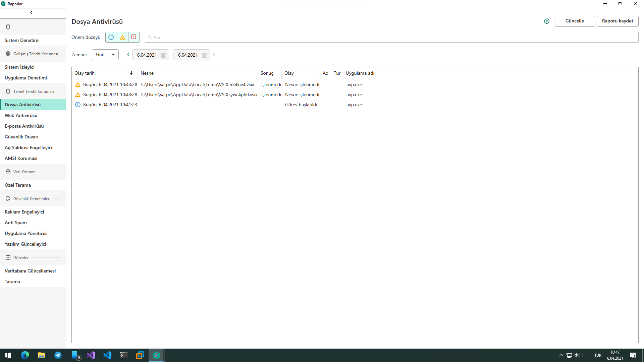Collapse sidebar with the back chevron
The image size is (644, 362).
tap(32, 13)
